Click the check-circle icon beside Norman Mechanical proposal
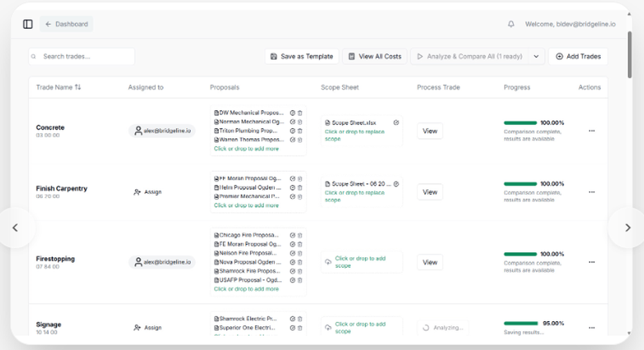Image resolution: width=644 pixels, height=350 pixels. click(x=292, y=122)
